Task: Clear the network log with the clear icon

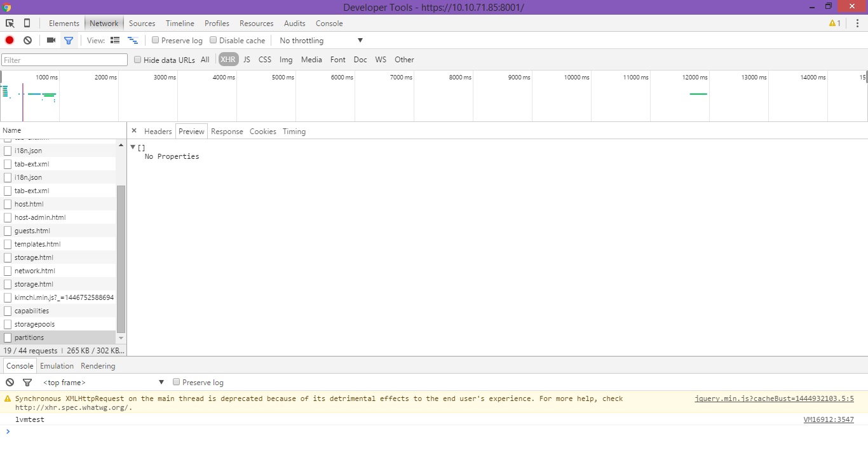Action: [27, 40]
